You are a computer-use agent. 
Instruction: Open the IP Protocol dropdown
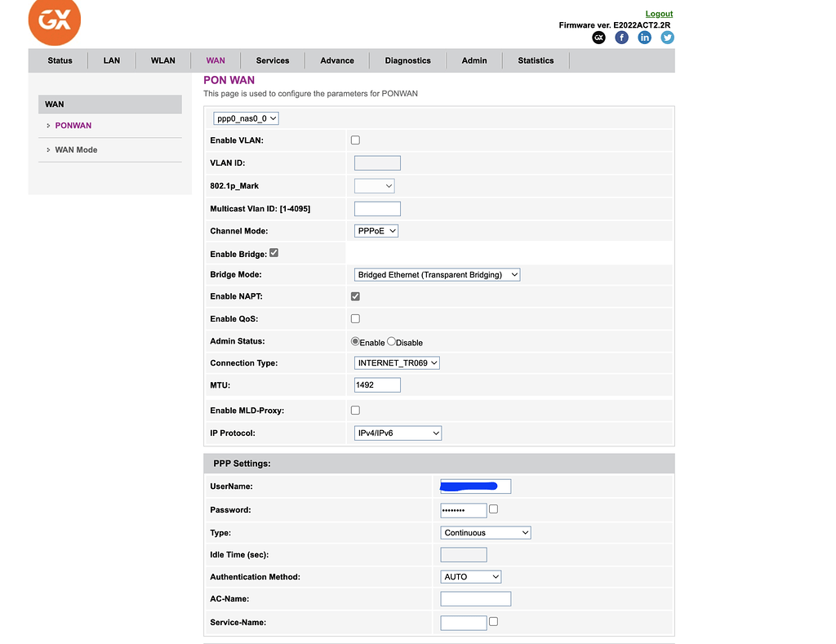(398, 433)
